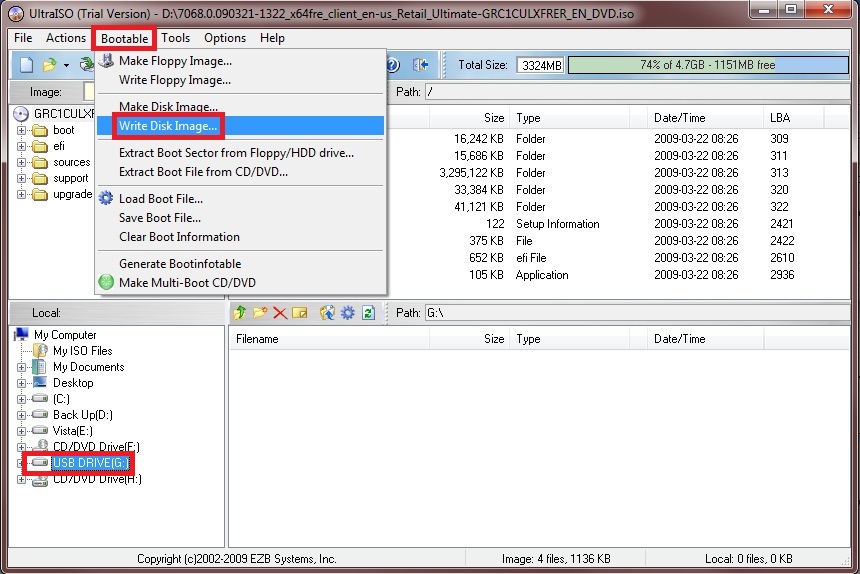Expand the efi folder in image tree
860x574 pixels.
click(x=21, y=146)
